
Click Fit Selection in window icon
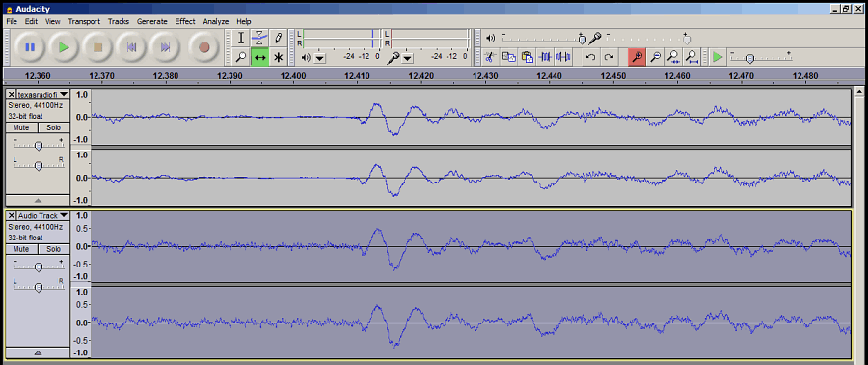(673, 57)
